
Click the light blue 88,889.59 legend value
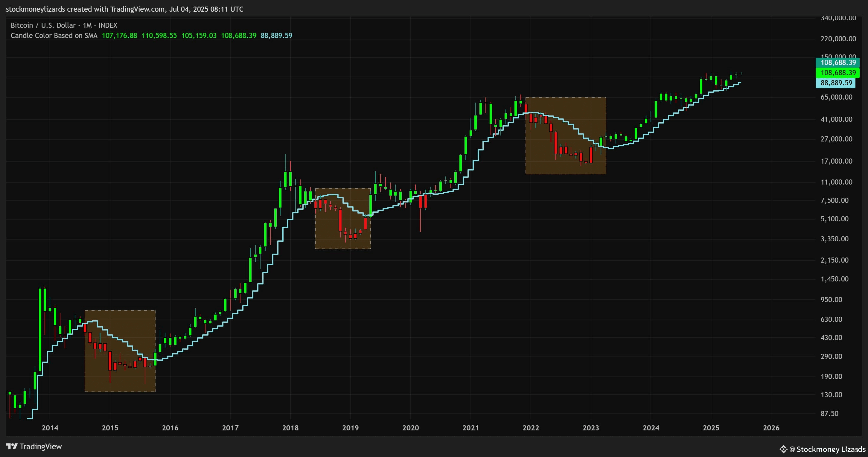pyautogui.click(x=276, y=35)
